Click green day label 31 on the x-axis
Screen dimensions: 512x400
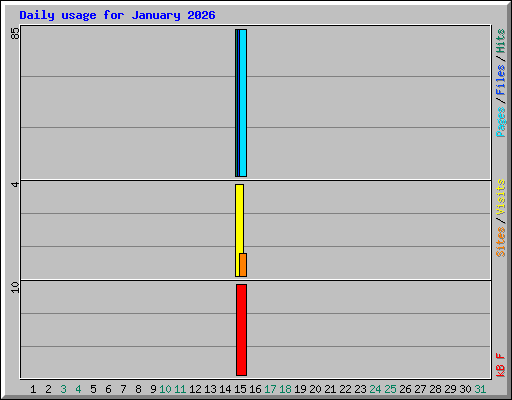coord(480,389)
